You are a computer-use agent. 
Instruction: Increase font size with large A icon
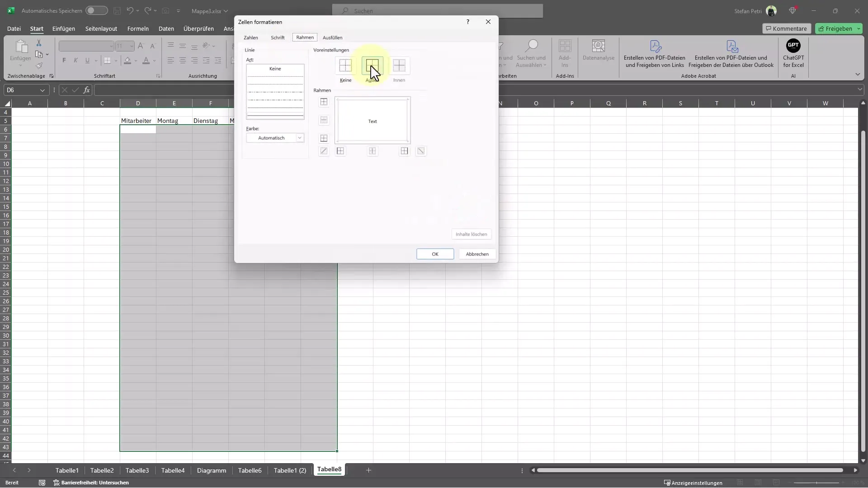141,46
